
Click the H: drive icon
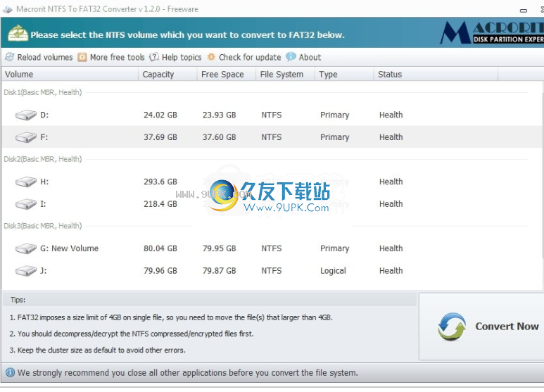pos(26,182)
